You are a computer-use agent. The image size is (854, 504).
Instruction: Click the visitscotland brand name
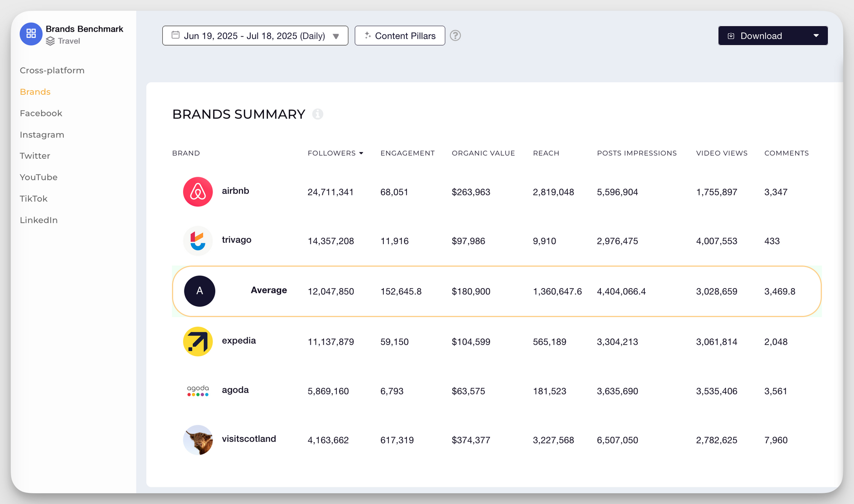point(249,439)
